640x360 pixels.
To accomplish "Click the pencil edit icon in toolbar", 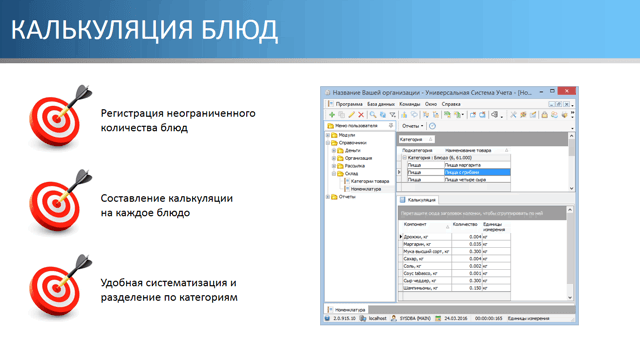I will [x=351, y=115].
